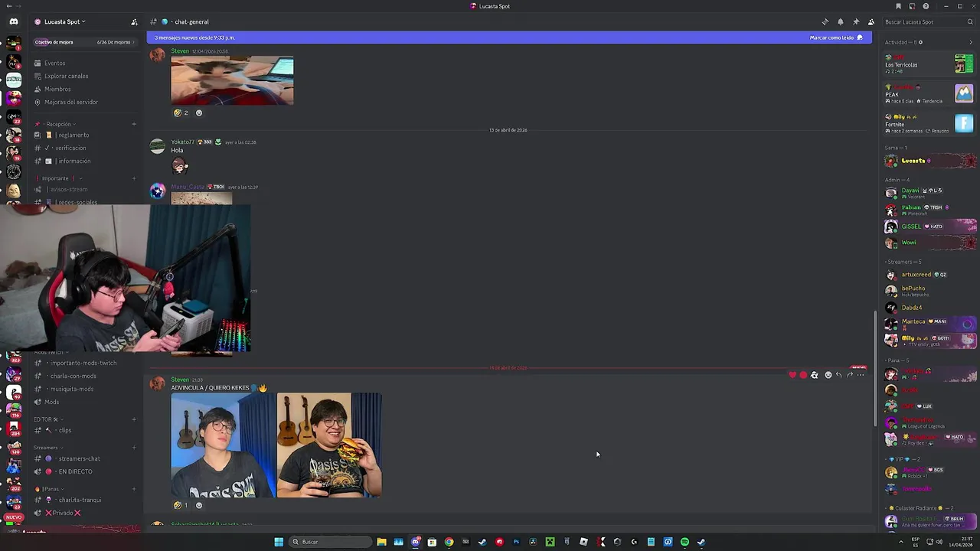Collapse the Panas channel category
This screenshot has width=980, height=551.
pyautogui.click(x=48, y=488)
